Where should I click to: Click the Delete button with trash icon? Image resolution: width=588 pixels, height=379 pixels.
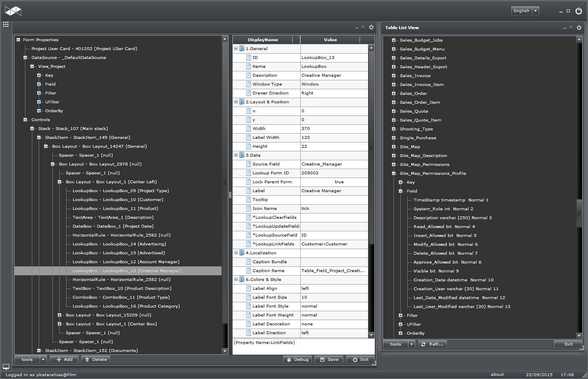pyautogui.click(x=96, y=360)
